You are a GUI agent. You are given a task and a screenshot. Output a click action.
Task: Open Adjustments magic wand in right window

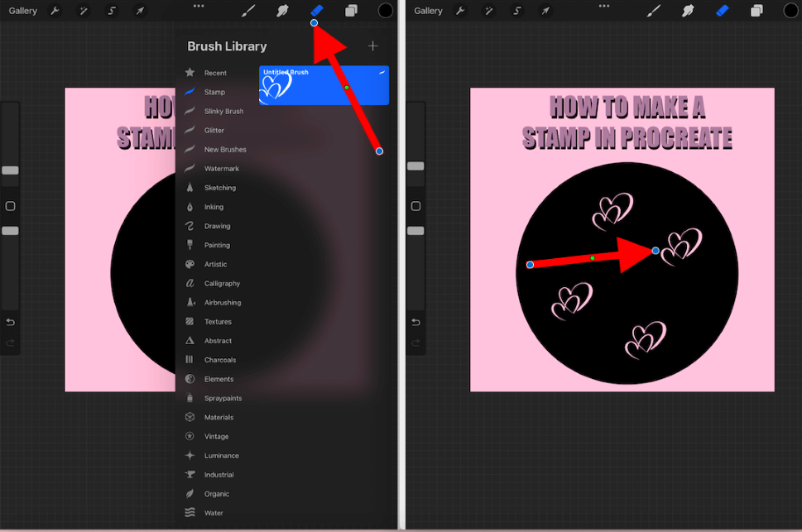click(488, 11)
